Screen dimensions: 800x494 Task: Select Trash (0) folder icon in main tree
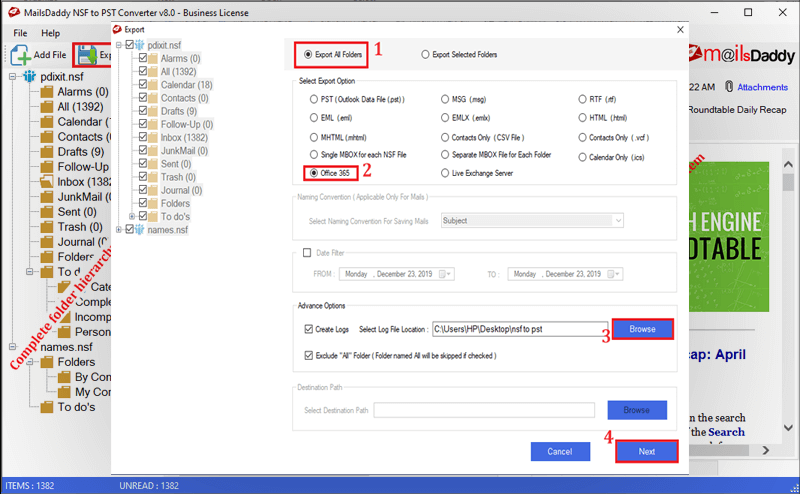tap(47, 227)
